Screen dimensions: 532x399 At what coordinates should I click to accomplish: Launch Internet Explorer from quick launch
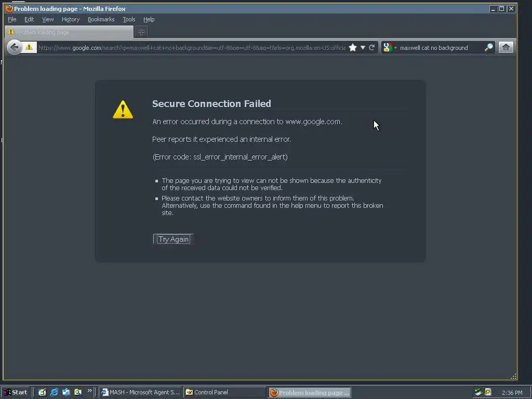(x=54, y=392)
